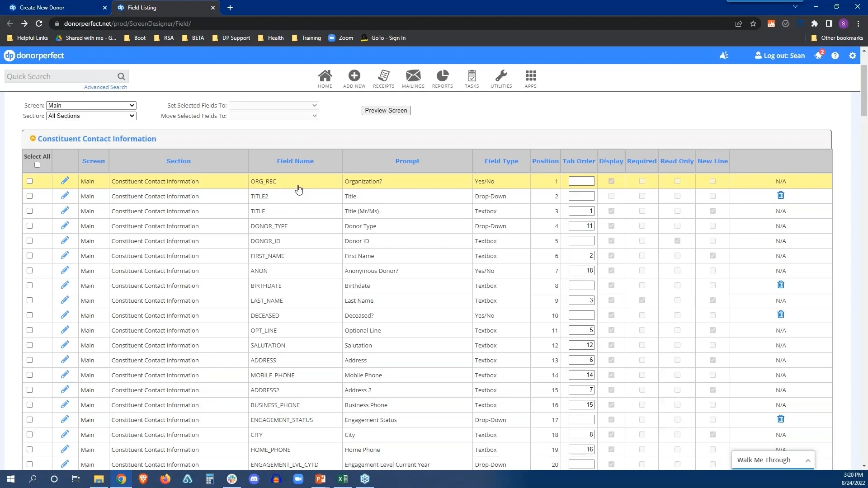868x488 pixels.
Task: Open the Reports pie chart icon
Action: 442,77
